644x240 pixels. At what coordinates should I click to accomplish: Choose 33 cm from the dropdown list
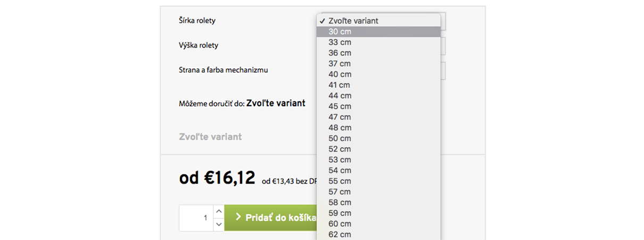[x=378, y=42]
